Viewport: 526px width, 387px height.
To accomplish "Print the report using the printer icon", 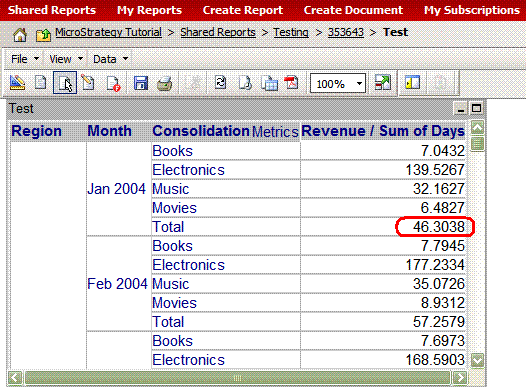I will [x=165, y=84].
